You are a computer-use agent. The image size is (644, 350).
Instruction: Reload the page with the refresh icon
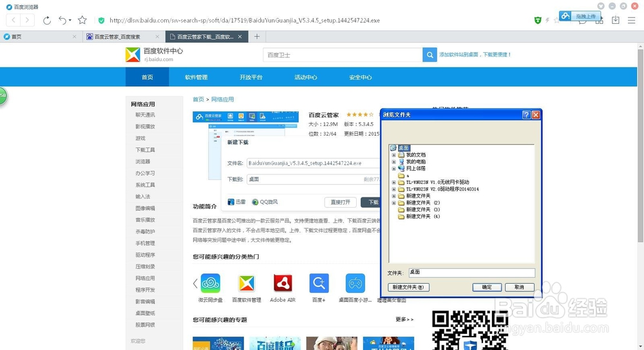click(47, 20)
